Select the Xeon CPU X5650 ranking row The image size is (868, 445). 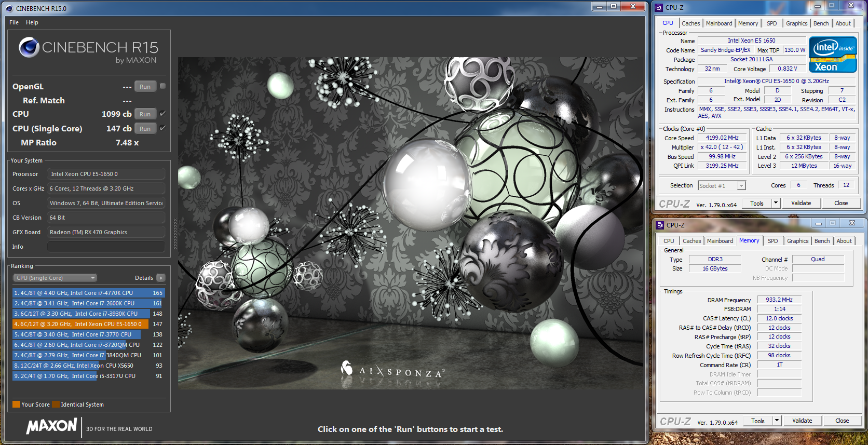click(88, 366)
